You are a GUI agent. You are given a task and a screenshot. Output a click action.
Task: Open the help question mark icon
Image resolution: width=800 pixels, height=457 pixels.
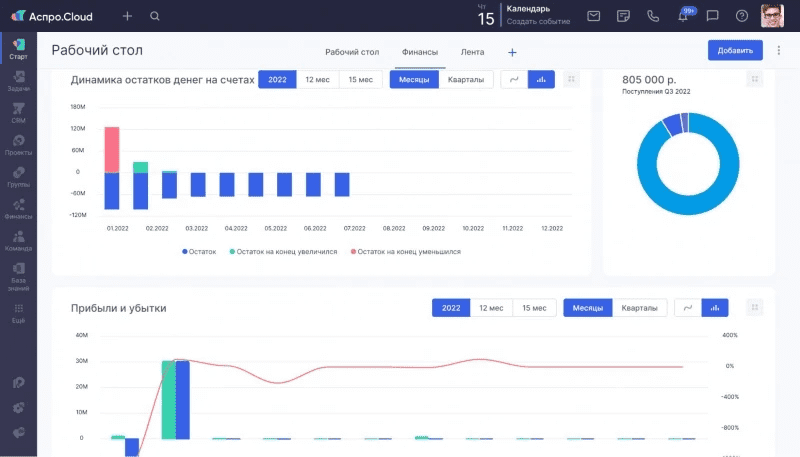click(741, 16)
